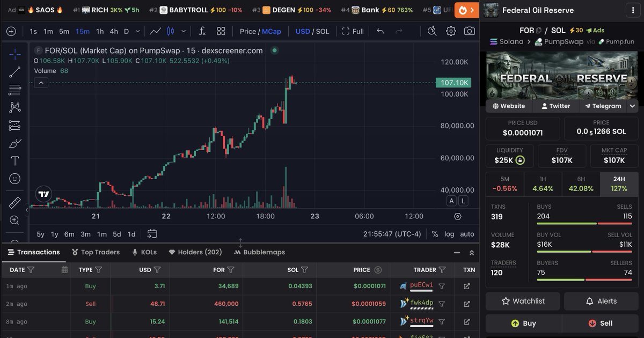Set chart currency to USD
644x338 pixels.
(303, 31)
